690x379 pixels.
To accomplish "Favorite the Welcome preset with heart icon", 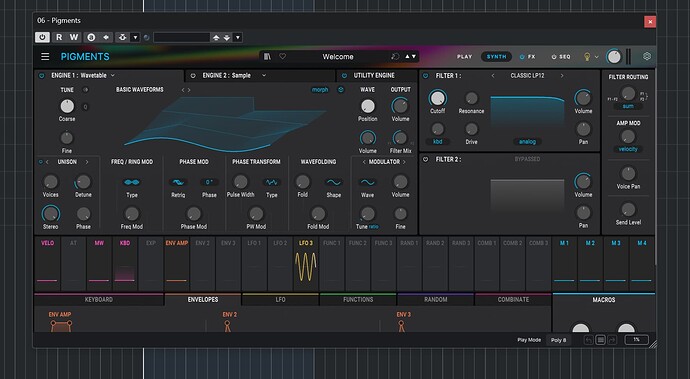I will (x=283, y=56).
